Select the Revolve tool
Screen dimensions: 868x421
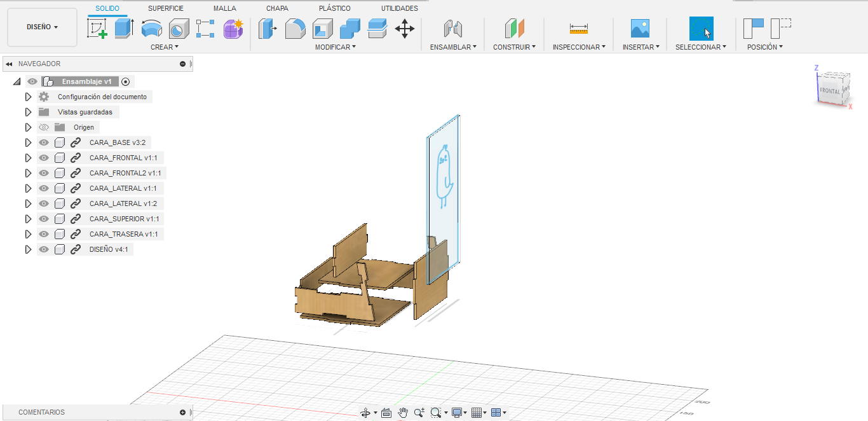click(x=151, y=29)
